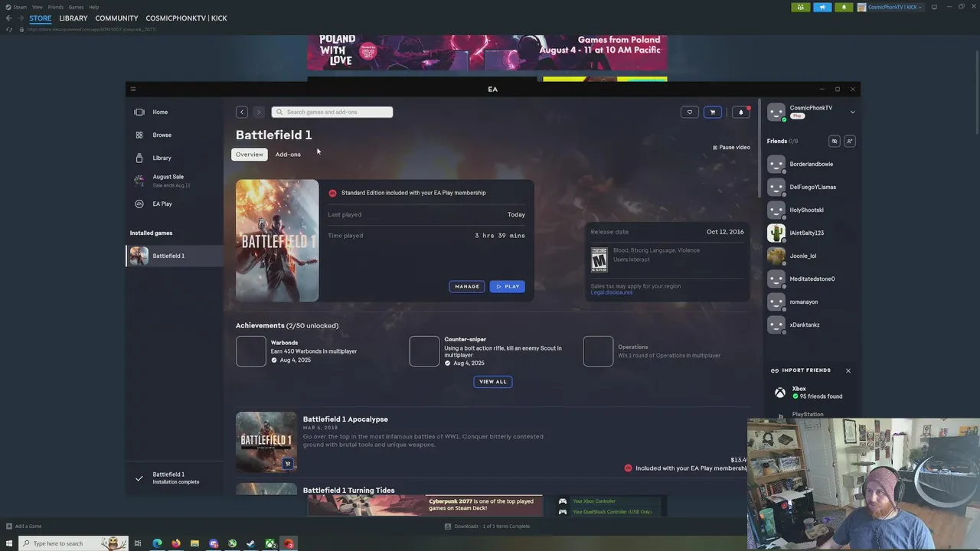Click the Play button for Battlefield 1

coord(508,286)
